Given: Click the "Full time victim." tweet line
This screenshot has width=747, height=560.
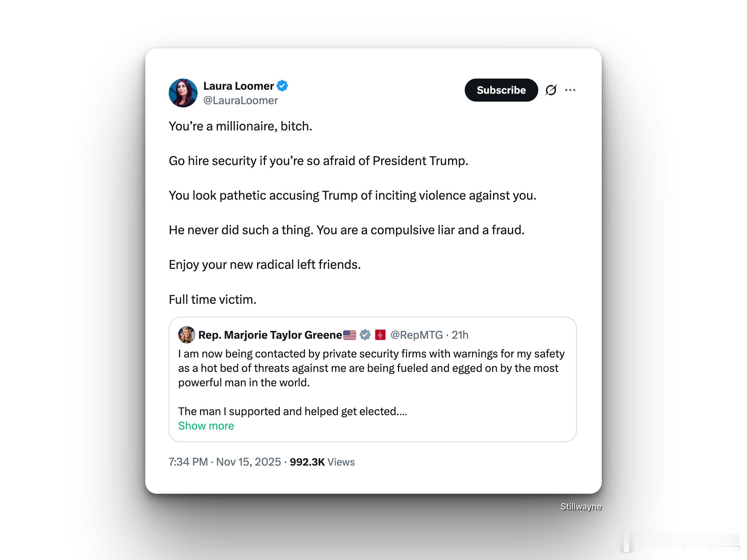Looking at the screenshot, I should pos(212,299).
